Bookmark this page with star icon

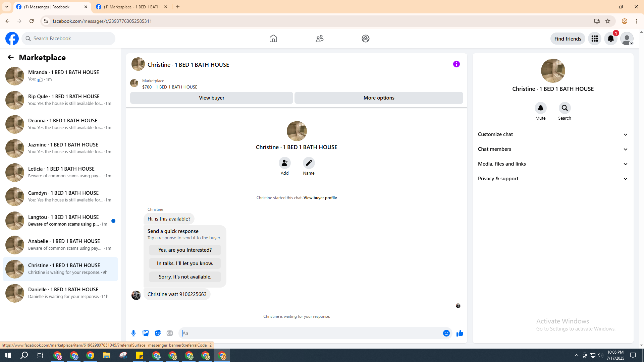pos(608,21)
